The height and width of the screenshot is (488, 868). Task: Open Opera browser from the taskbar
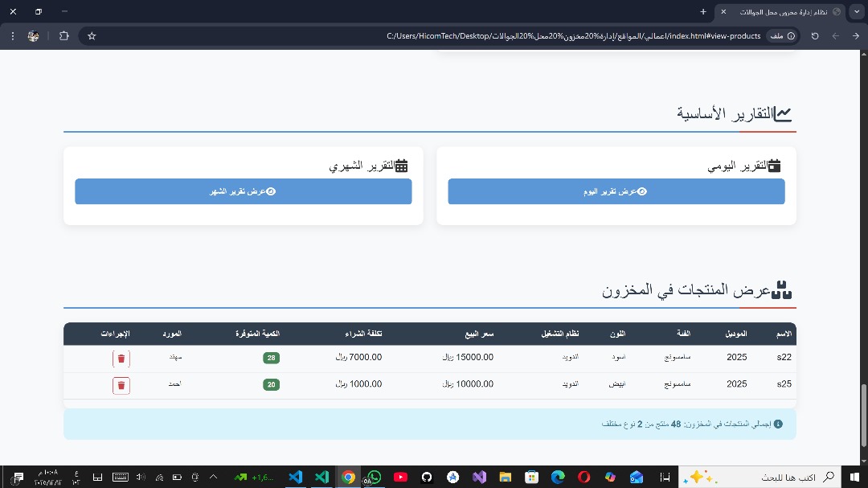(x=584, y=477)
